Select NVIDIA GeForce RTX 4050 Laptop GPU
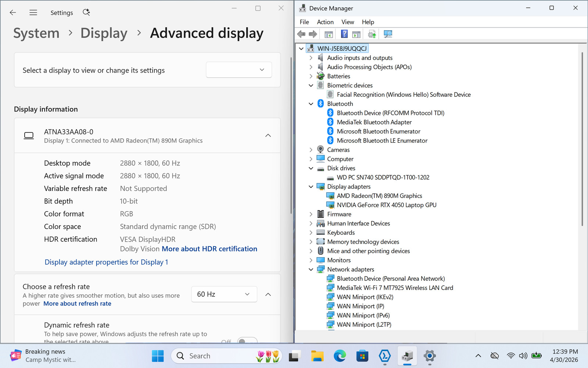Screen dimensions: 588x368 387,205
